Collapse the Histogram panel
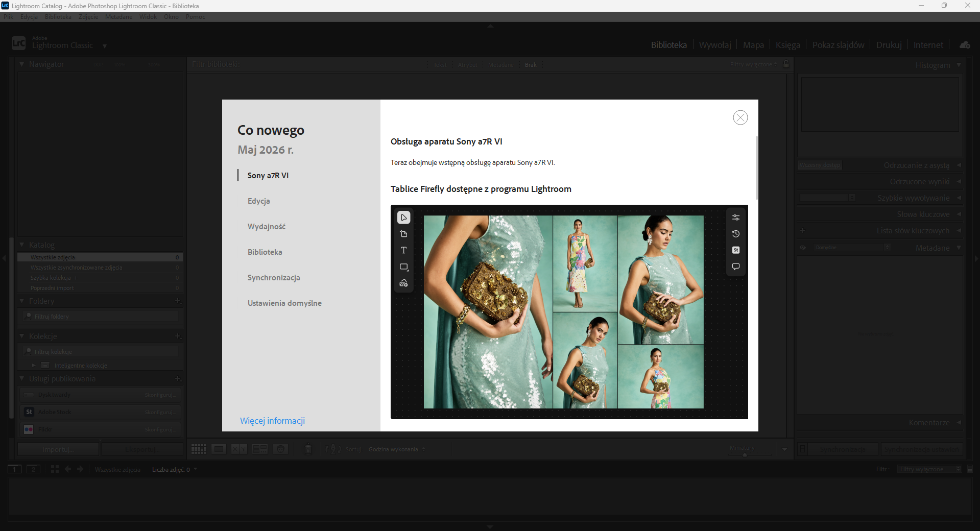Screen dimensions: 980x531 [959, 65]
